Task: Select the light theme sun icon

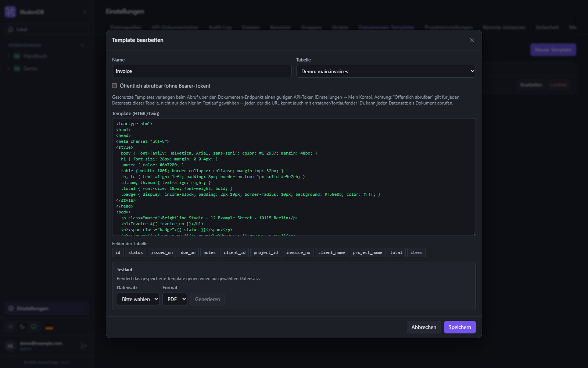Action: [11, 327]
